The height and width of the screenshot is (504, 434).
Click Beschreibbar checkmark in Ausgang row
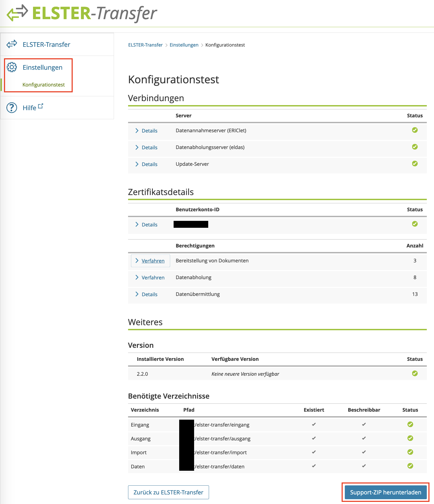coord(364,438)
